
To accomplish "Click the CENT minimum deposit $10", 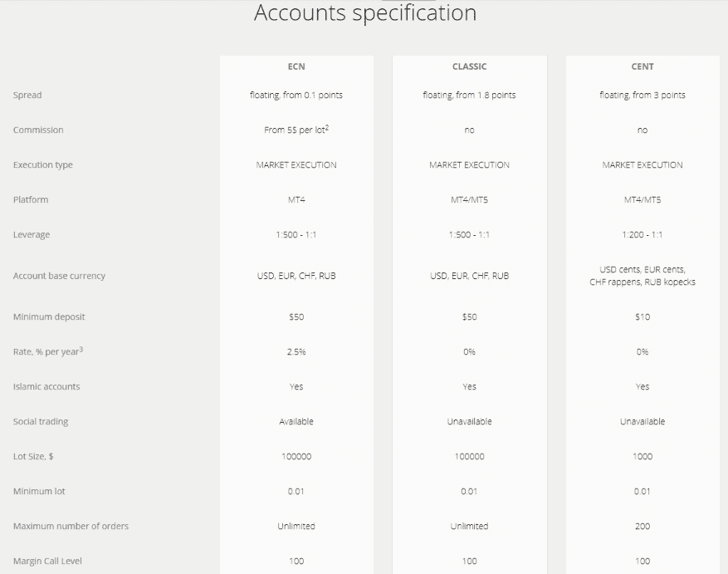I will pos(642,317).
